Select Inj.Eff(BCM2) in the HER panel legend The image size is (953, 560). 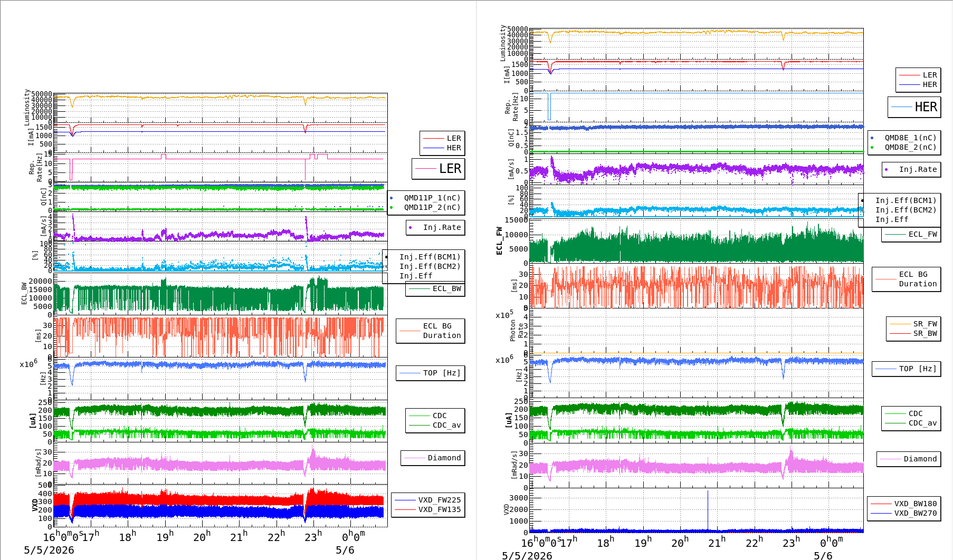(906, 210)
